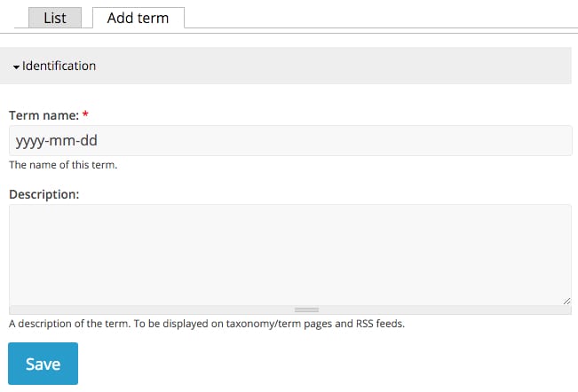This screenshot has height=392, width=578.
Task: Select the Add term tab
Action: pos(139,18)
